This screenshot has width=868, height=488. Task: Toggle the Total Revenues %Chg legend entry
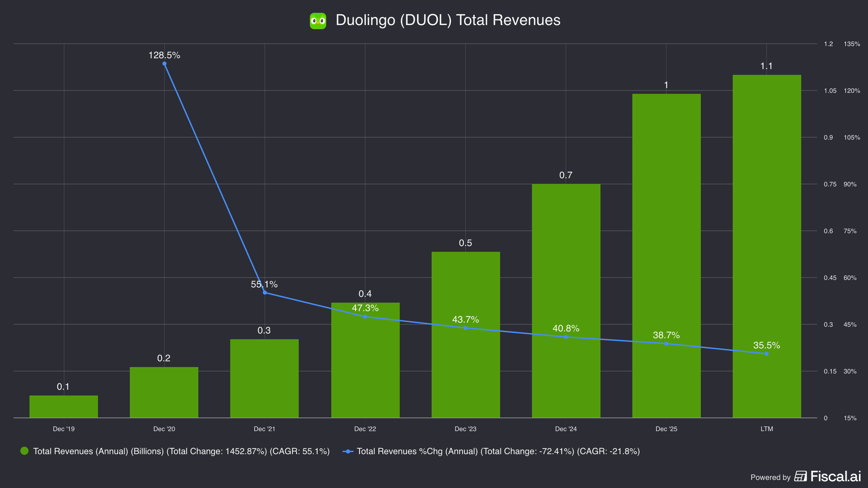click(491, 451)
